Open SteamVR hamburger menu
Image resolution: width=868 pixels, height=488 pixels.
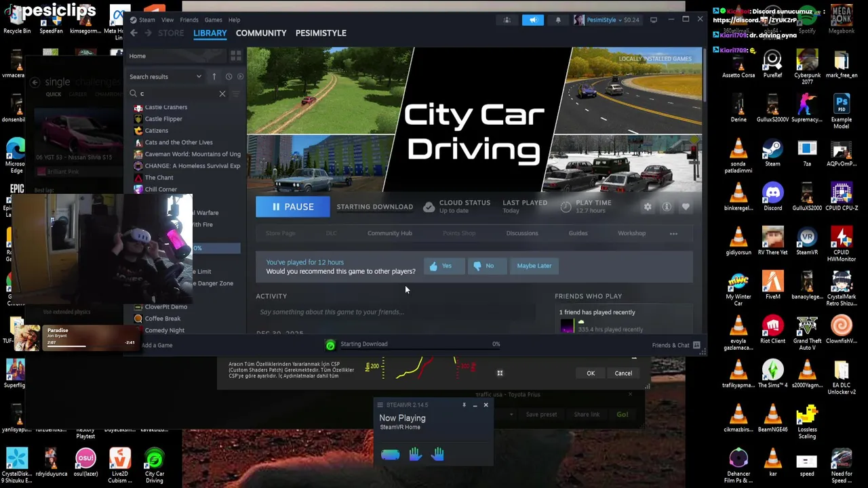pyautogui.click(x=380, y=405)
